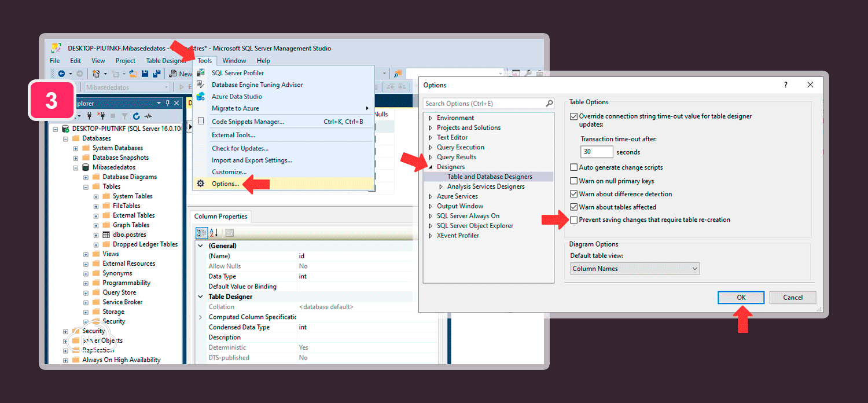Open the Mibasededatos database selector dropdown

click(x=128, y=87)
